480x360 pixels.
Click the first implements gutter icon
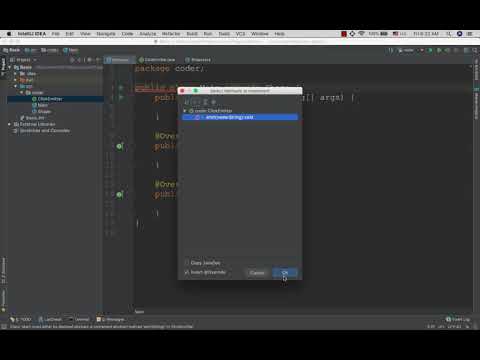120,146
